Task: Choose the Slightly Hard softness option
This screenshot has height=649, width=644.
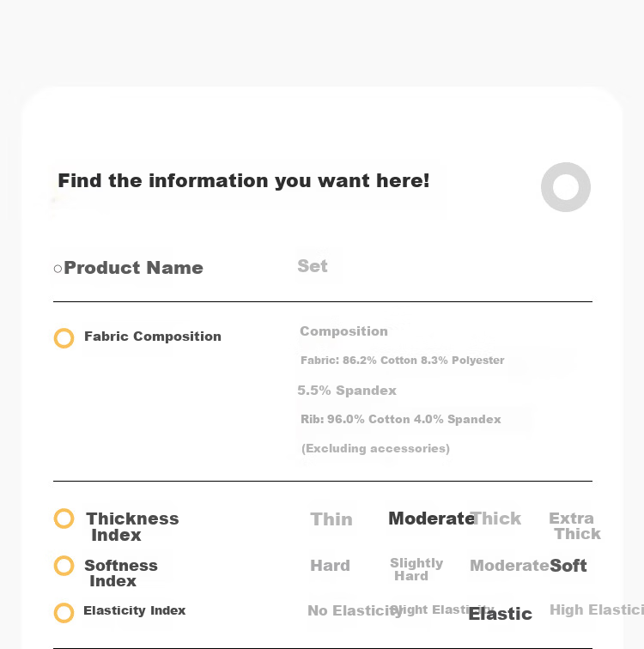Action: pyautogui.click(x=416, y=569)
